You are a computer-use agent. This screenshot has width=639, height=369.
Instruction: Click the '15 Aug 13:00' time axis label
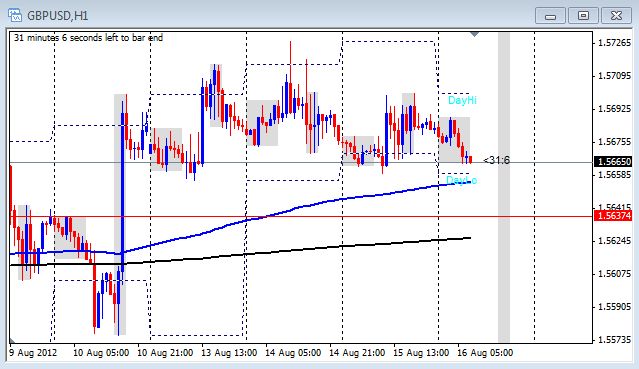[421, 353]
